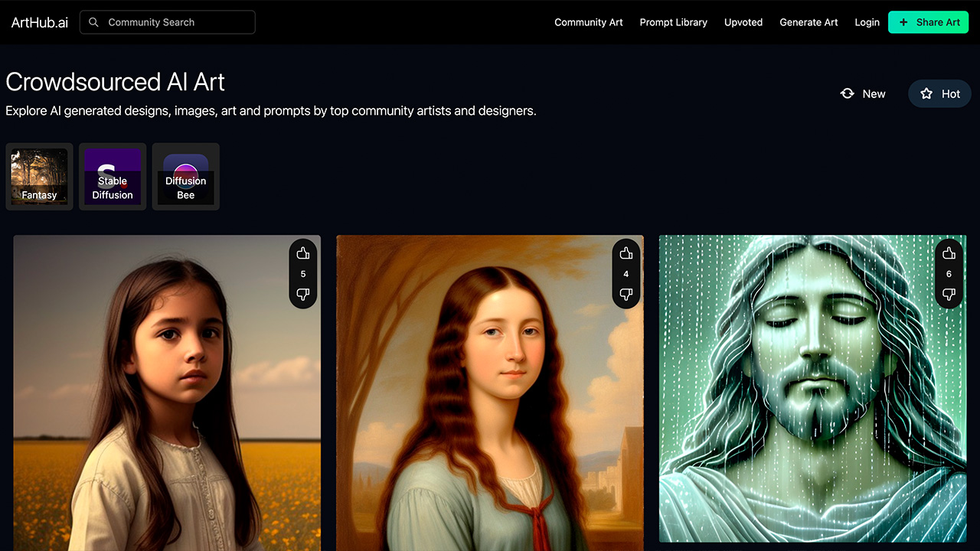
Task: Click the ArtHub.ai logo
Action: pyautogui.click(x=40, y=22)
